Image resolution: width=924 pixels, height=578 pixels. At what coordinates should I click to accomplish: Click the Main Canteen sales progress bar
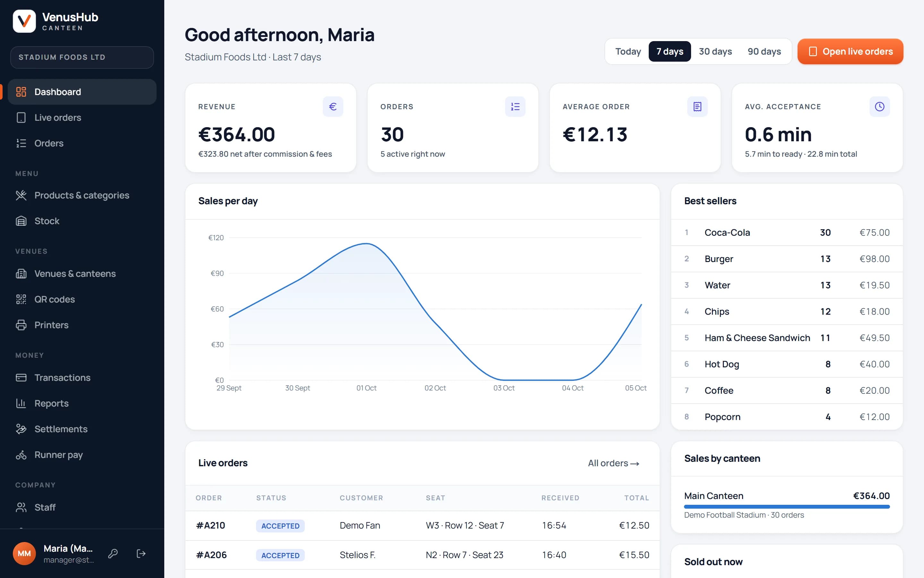pyautogui.click(x=787, y=506)
